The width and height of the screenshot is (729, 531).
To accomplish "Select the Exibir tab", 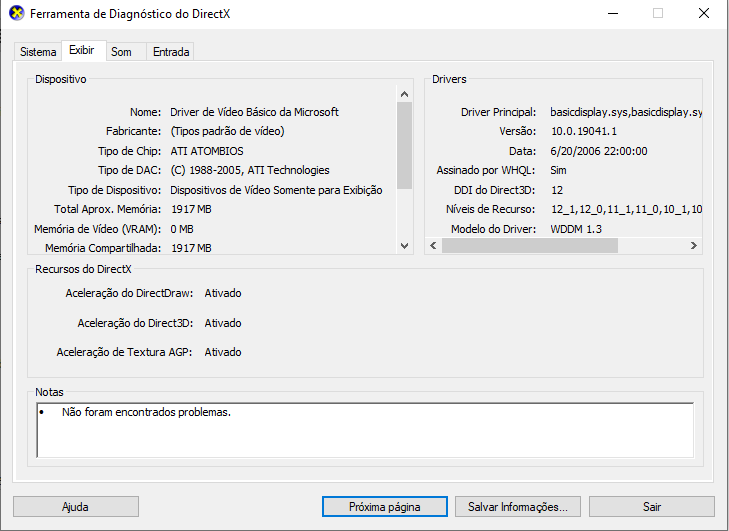I will 82,50.
